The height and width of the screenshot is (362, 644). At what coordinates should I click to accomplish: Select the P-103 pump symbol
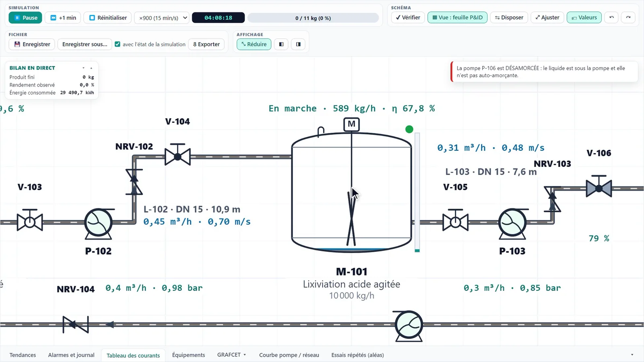512,223
